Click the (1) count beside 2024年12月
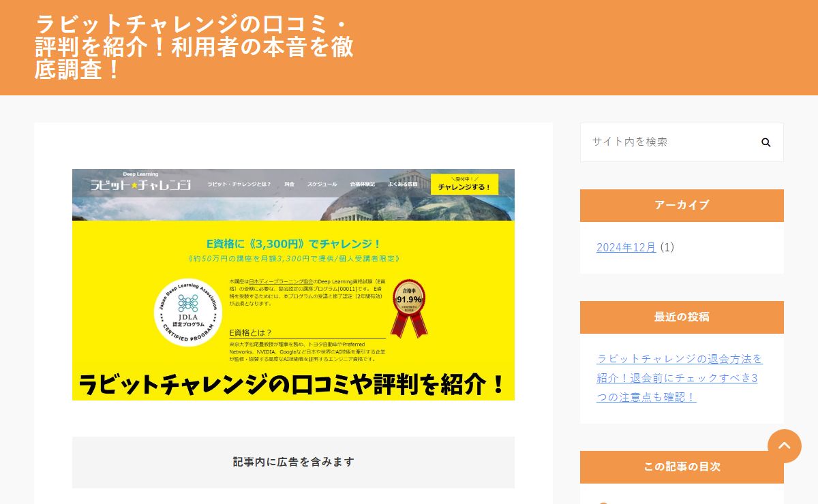 pyautogui.click(x=667, y=247)
